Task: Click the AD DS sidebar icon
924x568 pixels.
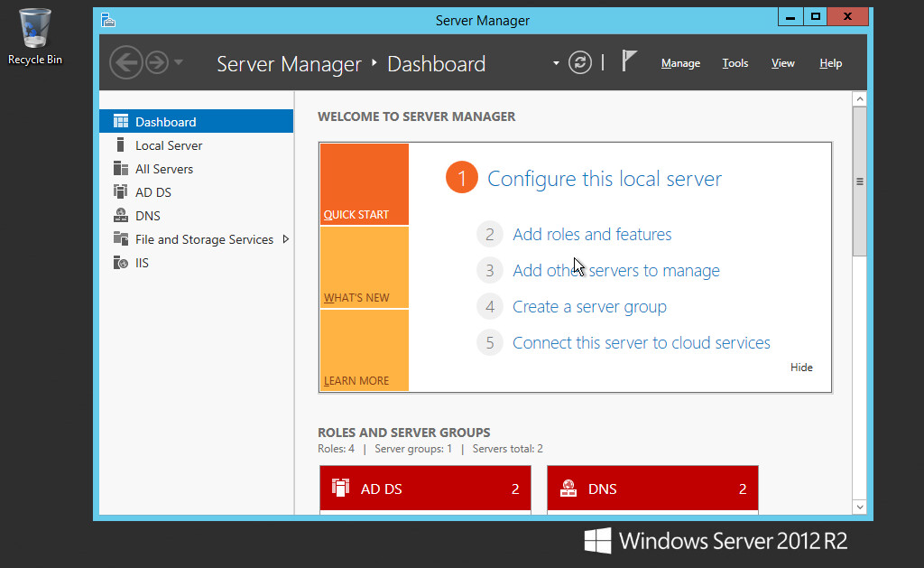Action: (x=121, y=191)
